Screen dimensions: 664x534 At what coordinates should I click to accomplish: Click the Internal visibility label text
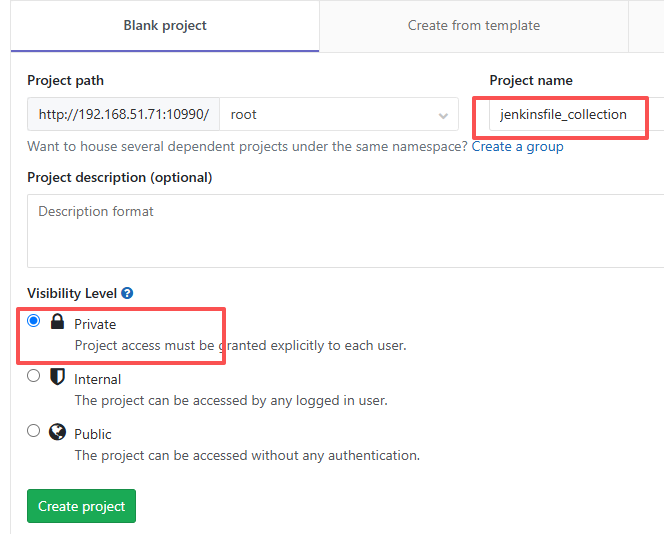(97, 379)
